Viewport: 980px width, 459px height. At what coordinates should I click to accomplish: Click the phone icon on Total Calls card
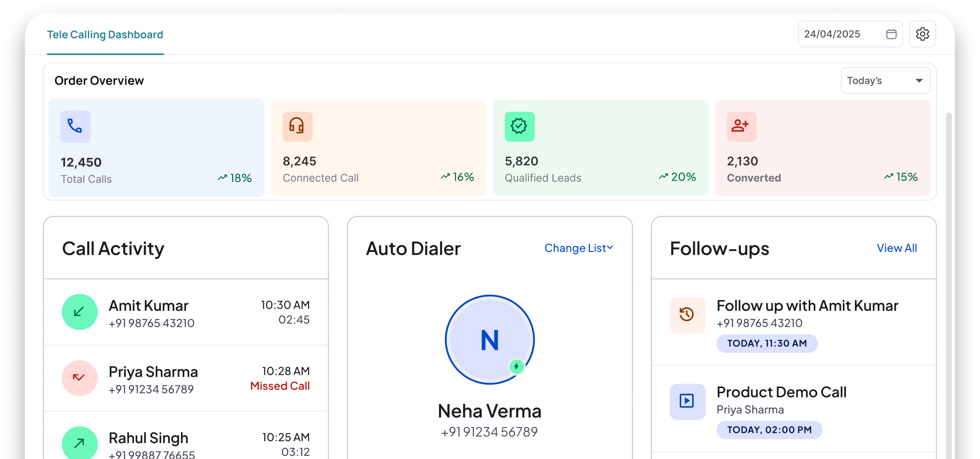75,126
